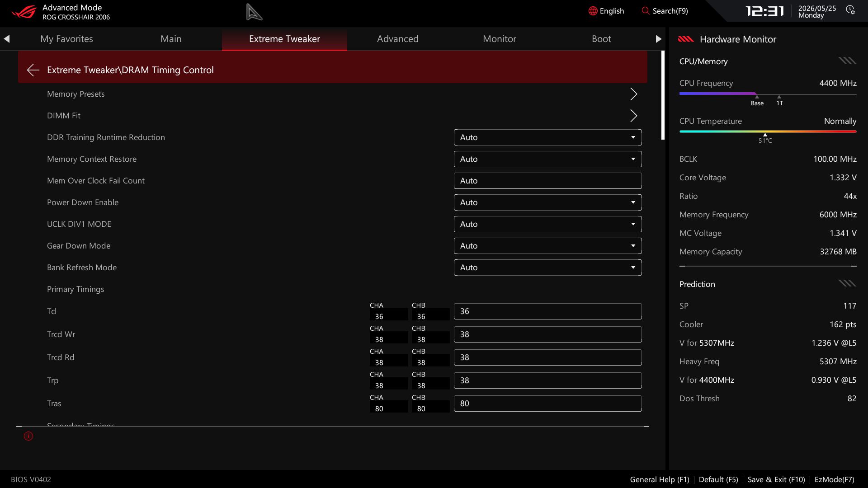Viewport: 868px width, 488px height.
Task: Click the Tras value input field
Action: (x=547, y=404)
